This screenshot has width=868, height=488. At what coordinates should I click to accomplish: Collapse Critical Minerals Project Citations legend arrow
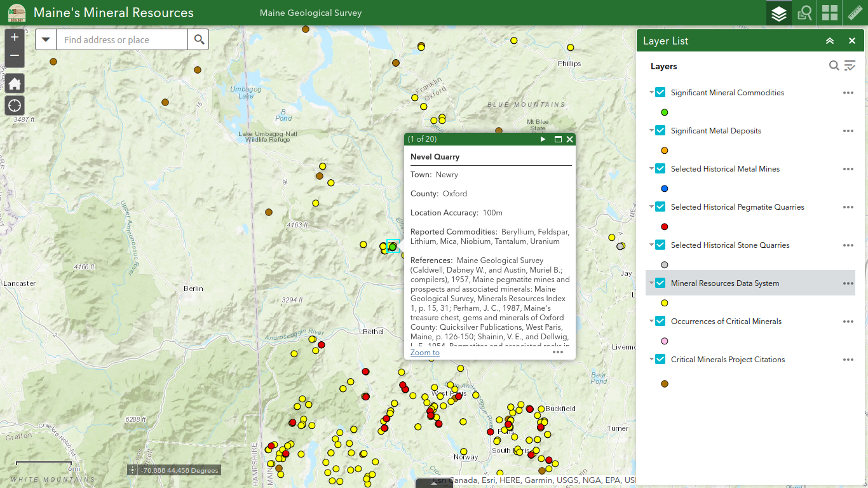[651, 359]
